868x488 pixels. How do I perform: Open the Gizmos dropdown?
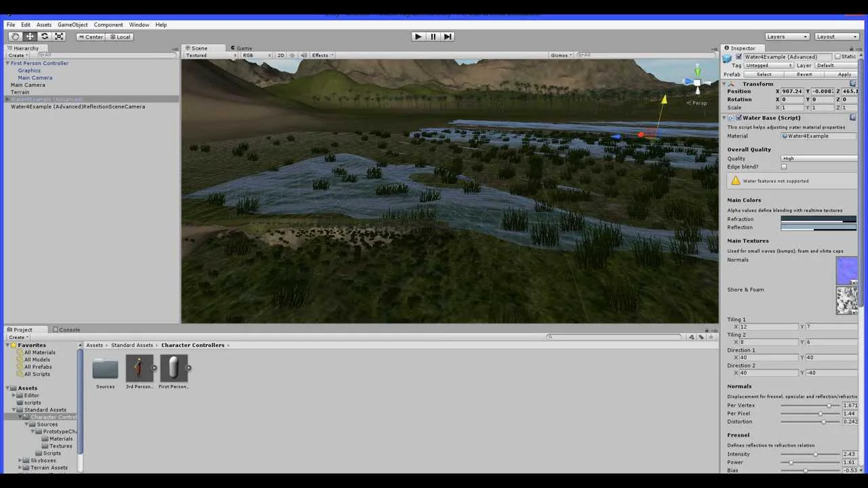561,55
